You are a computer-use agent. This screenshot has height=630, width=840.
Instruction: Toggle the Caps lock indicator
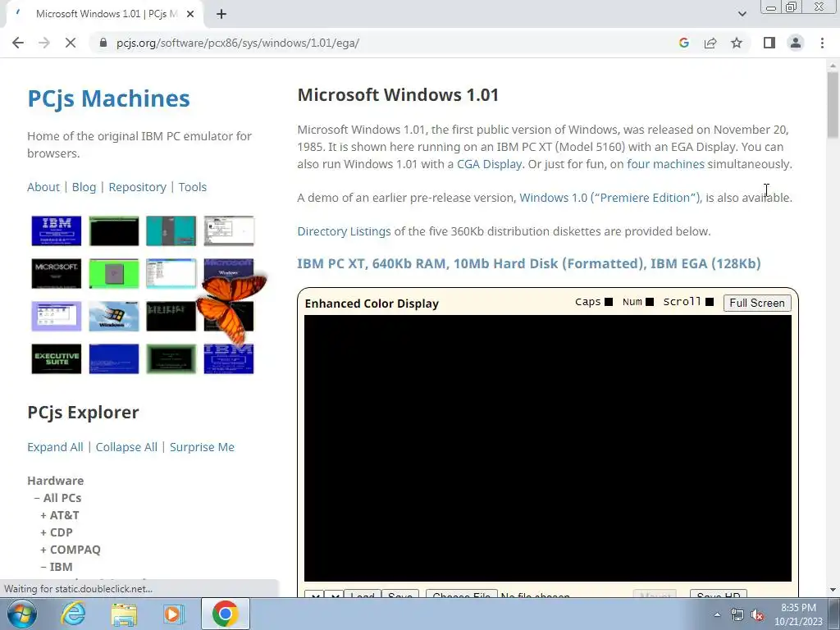pyautogui.click(x=609, y=302)
